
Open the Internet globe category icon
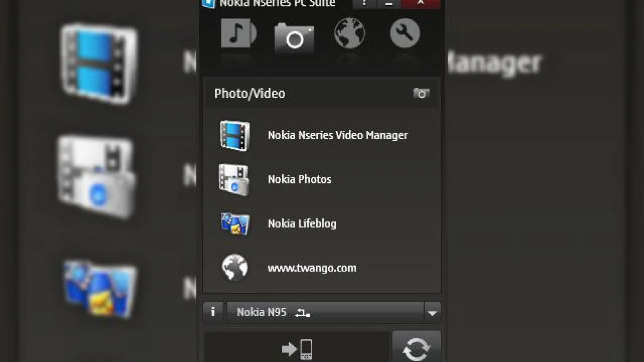point(349,33)
